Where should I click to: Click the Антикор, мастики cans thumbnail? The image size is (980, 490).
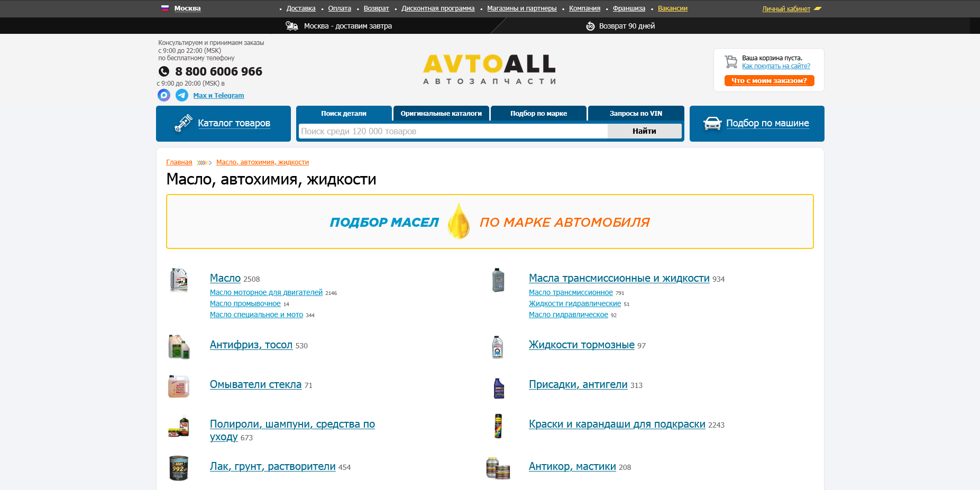coord(498,468)
